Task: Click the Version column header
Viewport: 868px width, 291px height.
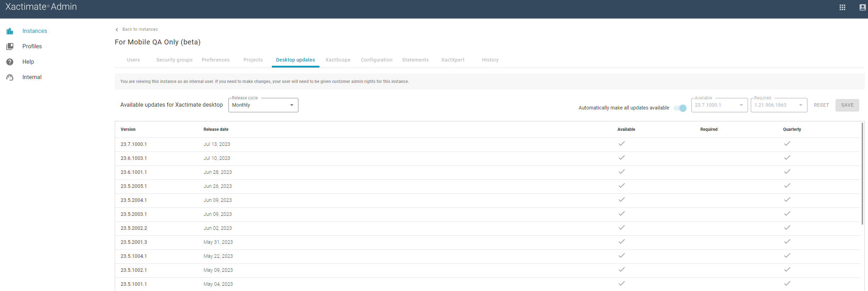Action: point(128,129)
